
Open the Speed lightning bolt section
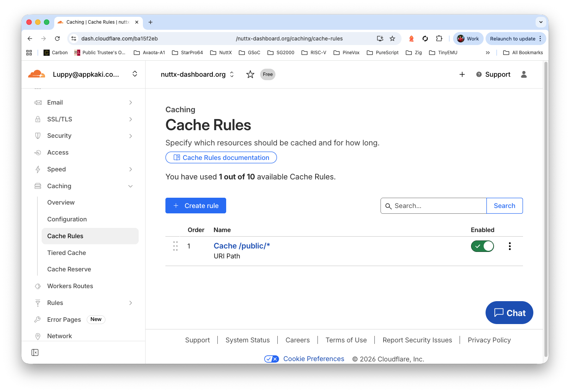(x=37, y=169)
